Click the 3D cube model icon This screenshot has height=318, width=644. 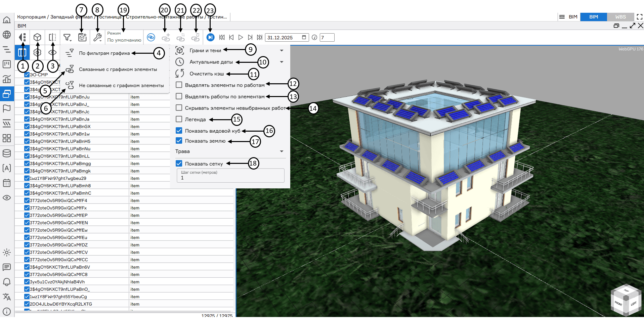37,37
